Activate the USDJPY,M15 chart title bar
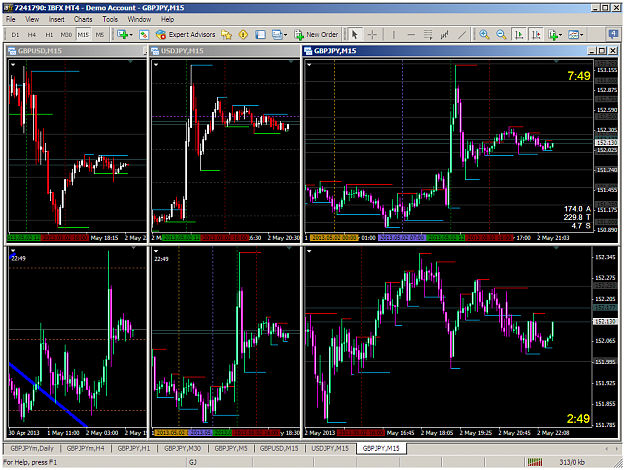 [x=224, y=51]
